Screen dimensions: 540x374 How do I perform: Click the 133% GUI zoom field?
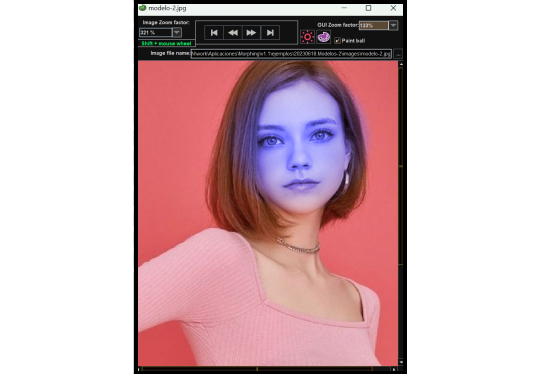[374, 25]
